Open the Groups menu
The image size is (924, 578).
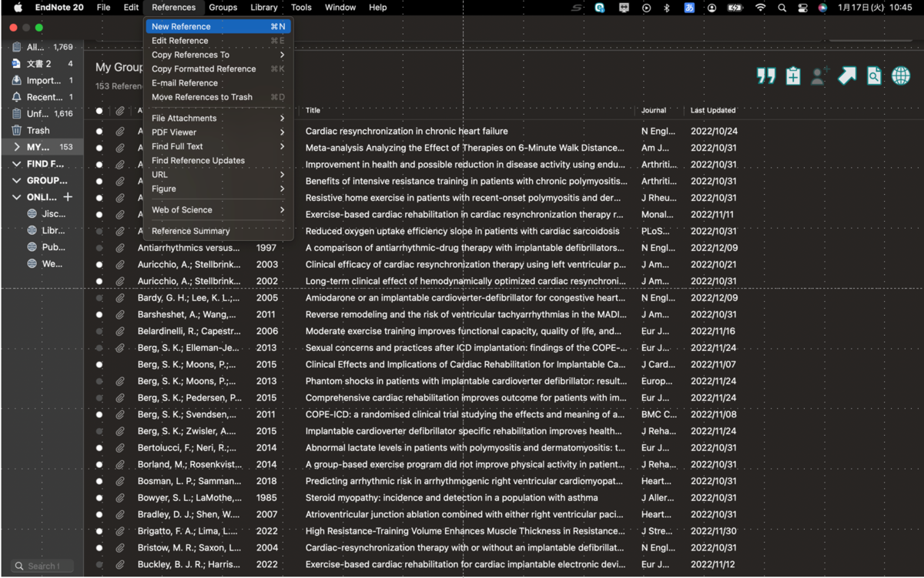pos(223,8)
